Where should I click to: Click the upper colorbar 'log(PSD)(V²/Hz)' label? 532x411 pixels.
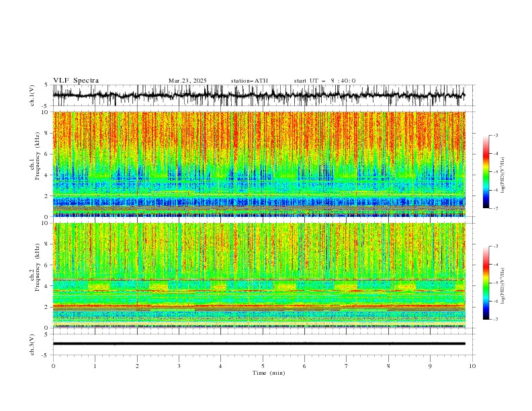click(x=503, y=175)
